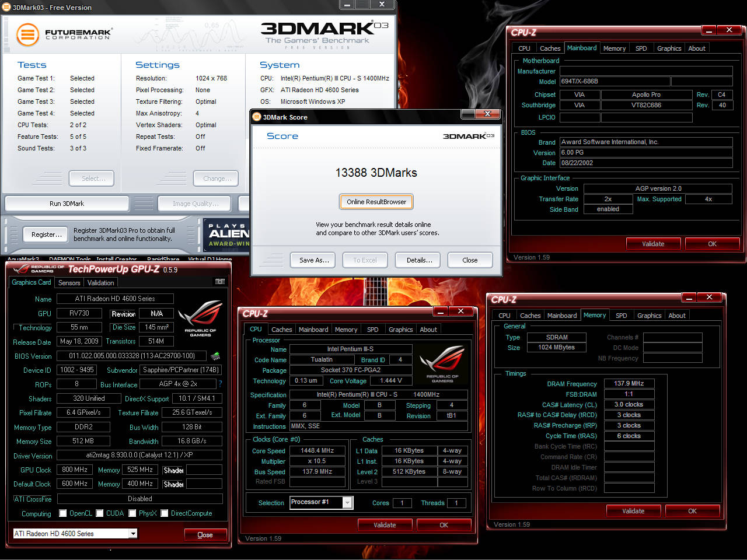Click the Online ResultBrowser button

(376, 202)
